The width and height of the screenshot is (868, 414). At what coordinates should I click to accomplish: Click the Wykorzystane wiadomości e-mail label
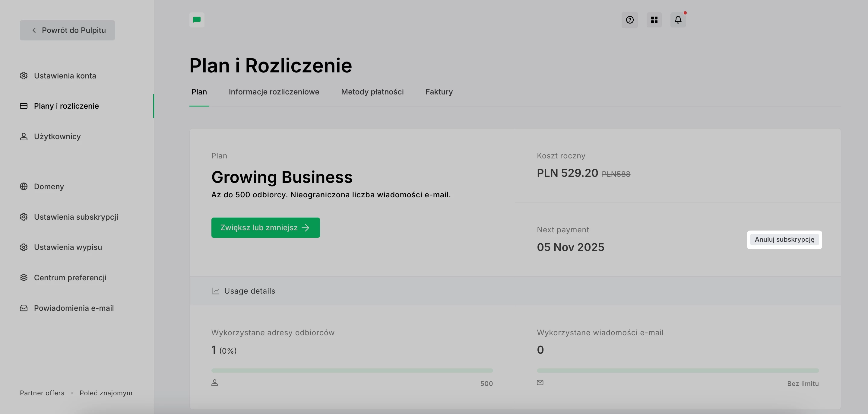[x=600, y=333]
